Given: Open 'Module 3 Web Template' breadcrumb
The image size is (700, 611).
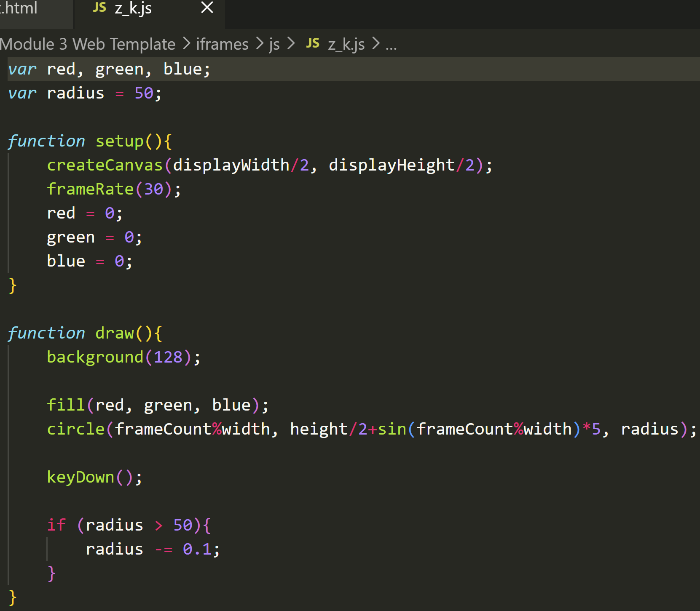Looking at the screenshot, I should tap(88, 44).
